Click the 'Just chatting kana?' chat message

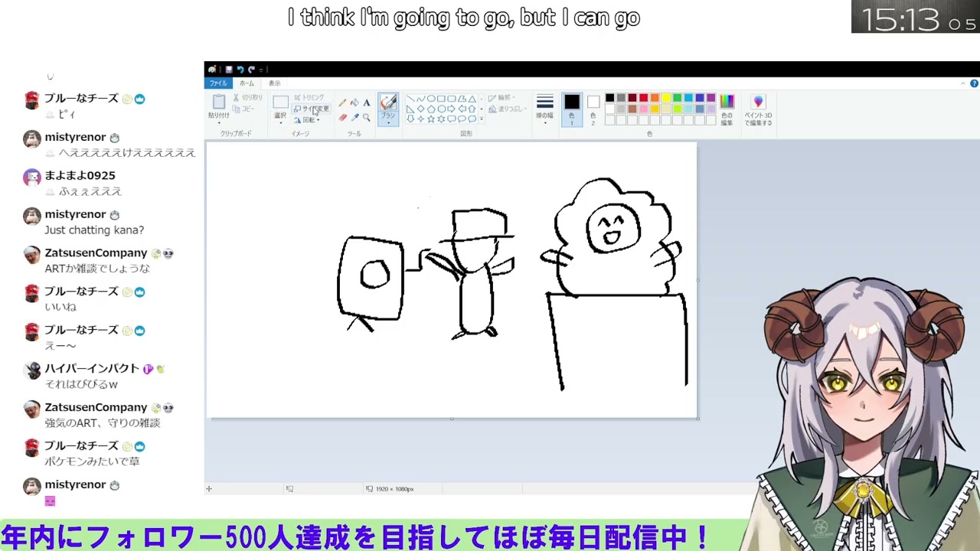pos(94,230)
